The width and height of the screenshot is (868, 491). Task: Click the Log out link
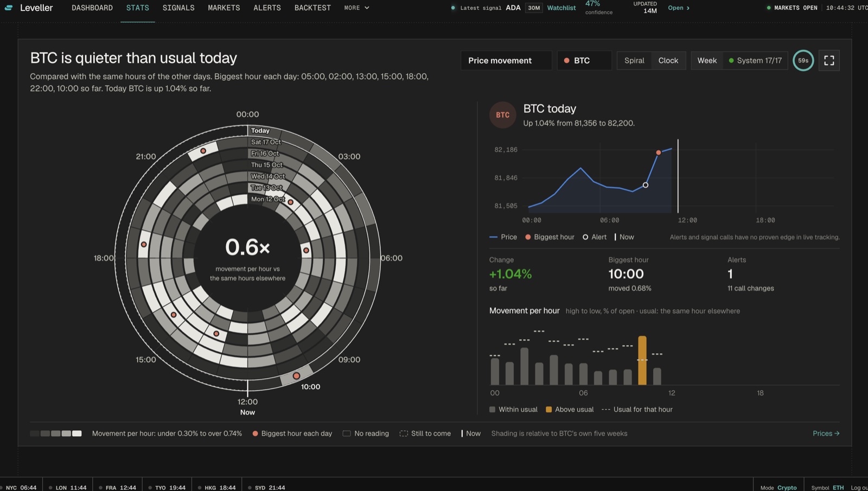click(x=859, y=487)
